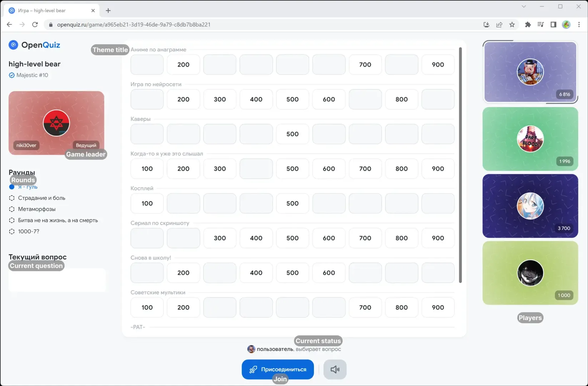The height and width of the screenshot is (386, 588).
Task: Click the question board vertical scrollbar
Action: [x=460, y=165]
